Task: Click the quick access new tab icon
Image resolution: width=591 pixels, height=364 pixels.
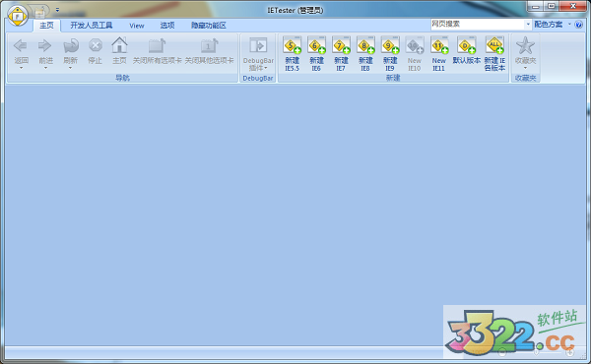Action: click(x=40, y=13)
